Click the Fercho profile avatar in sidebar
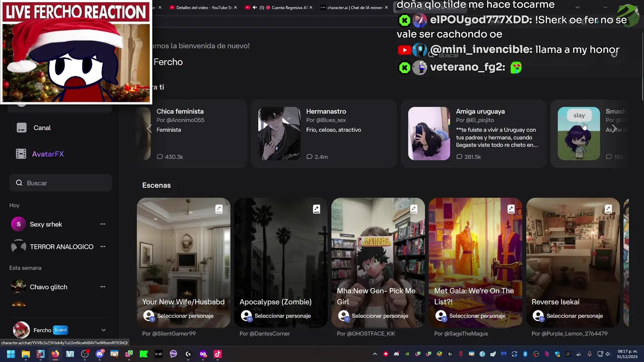The height and width of the screenshot is (362, 644). tap(21, 330)
